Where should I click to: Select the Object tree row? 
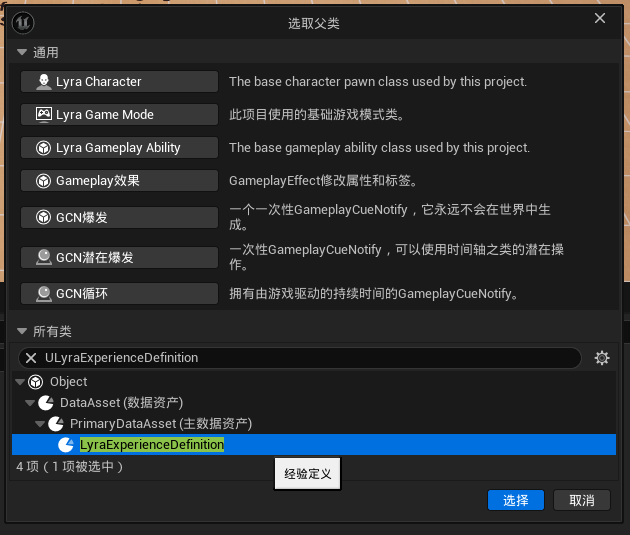314,382
